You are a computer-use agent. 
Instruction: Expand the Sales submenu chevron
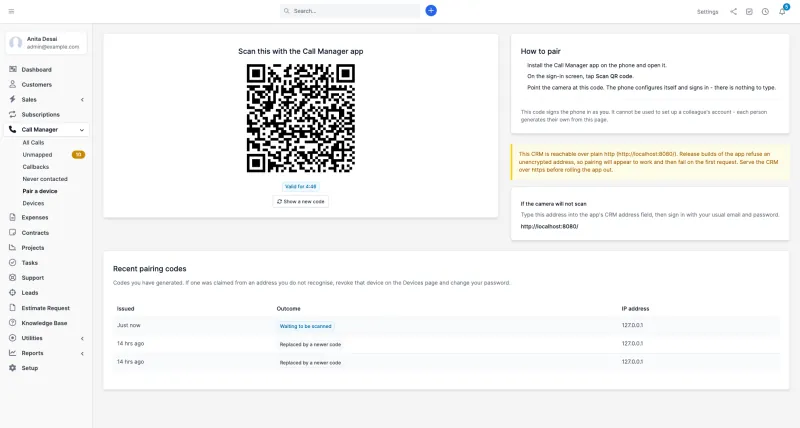82,100
